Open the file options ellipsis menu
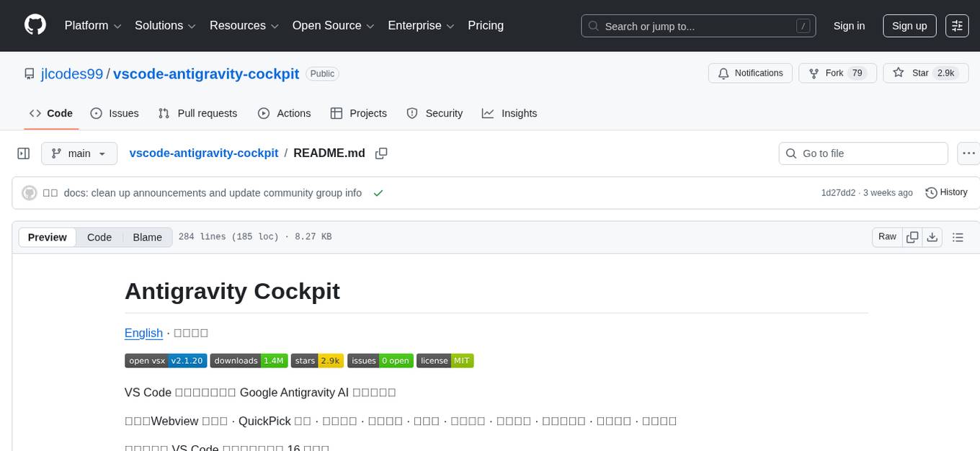The width and height of the screenshot is (980, 451). 968,153
